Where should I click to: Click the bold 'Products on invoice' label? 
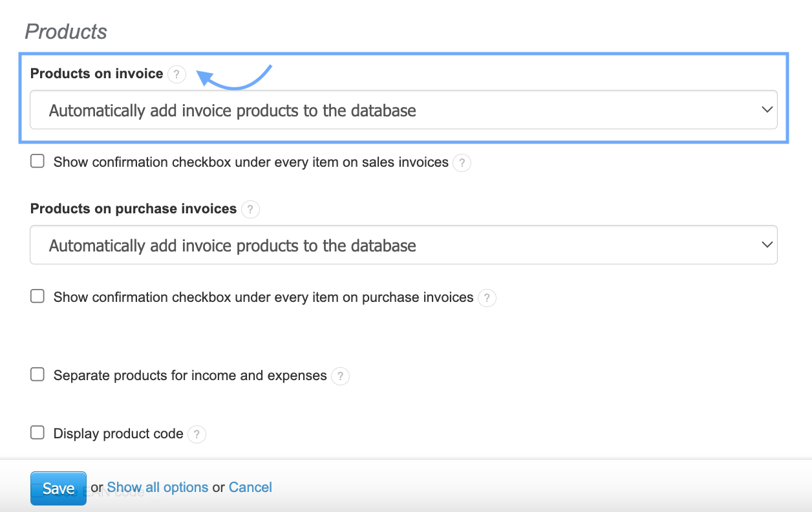tap(96, 74)
